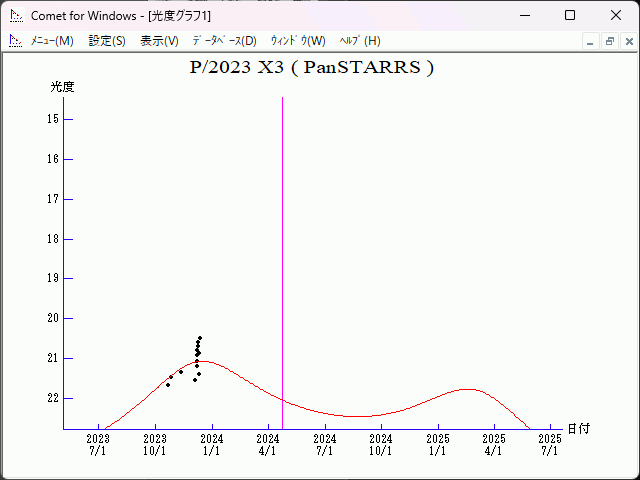
Task: Close the Comet for Windows application
Action: (615, 15)
